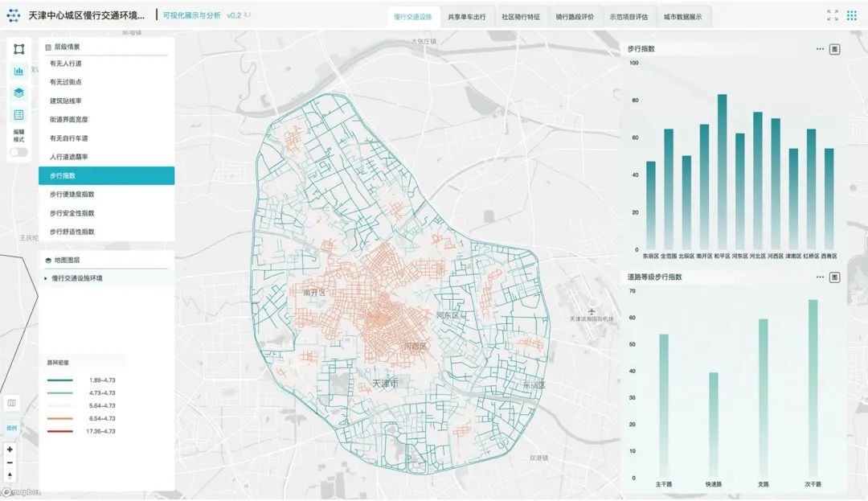
Task: Zoom out the map with minus button
Action: point(10,463)
